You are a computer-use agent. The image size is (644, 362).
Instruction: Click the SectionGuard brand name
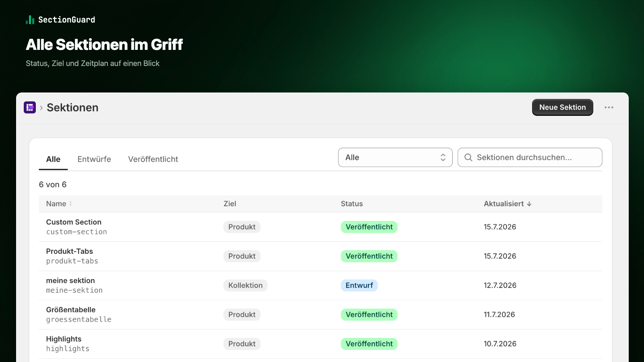pyautogui.click(x=67, y=20)
